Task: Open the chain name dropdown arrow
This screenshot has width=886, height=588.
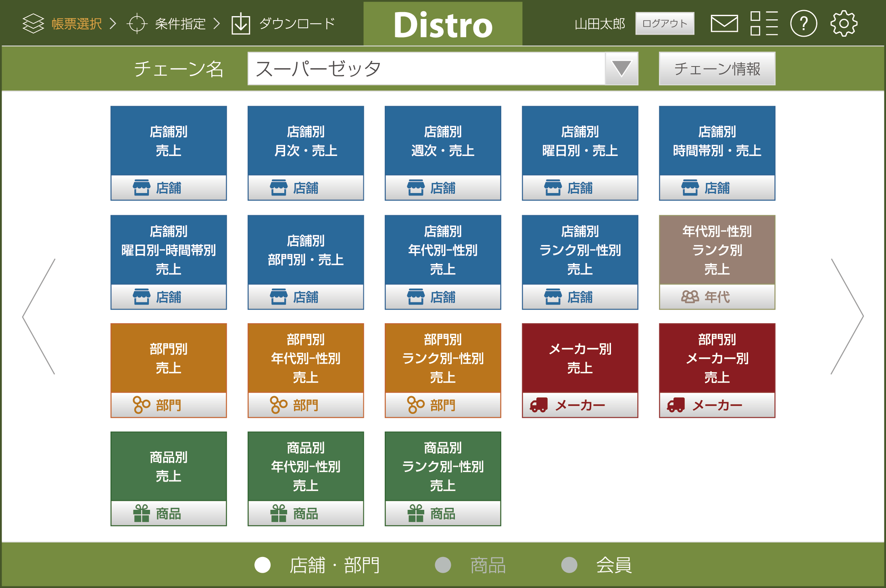Action: tap(621, 69)
